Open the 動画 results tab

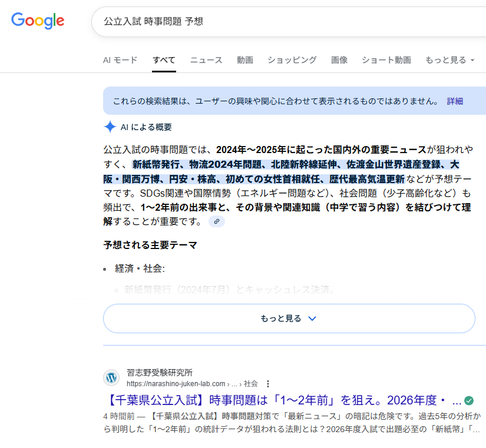245,60
